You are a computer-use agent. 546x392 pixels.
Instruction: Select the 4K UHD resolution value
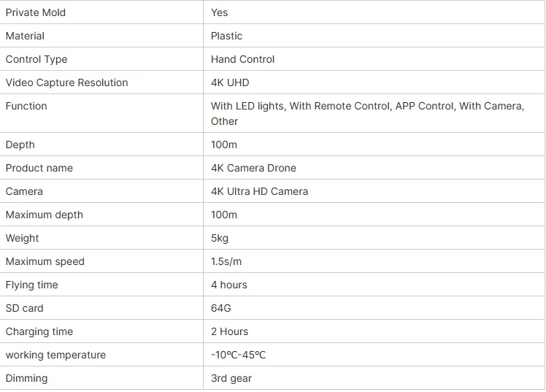(230, 82)
